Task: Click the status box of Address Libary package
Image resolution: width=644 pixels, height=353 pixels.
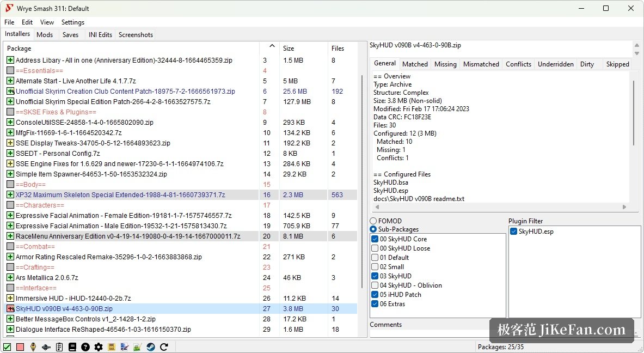Action: click(11, 60)
